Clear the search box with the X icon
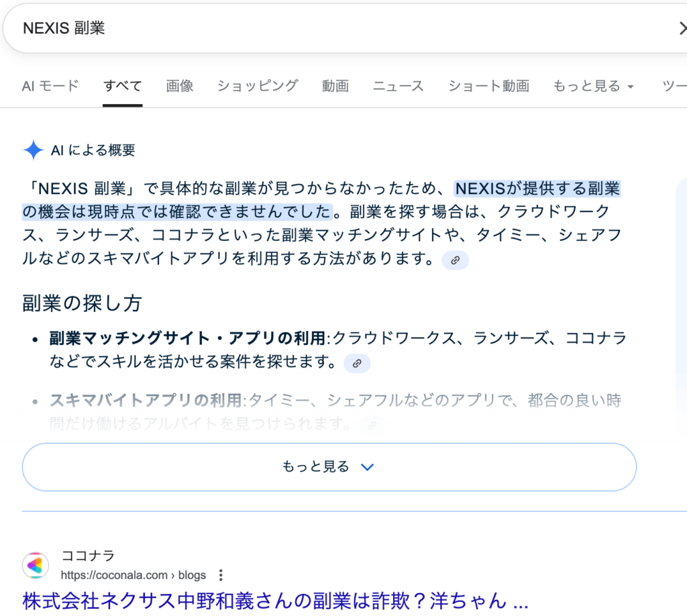Screen dimensions: 687x616 coord(682,28)
